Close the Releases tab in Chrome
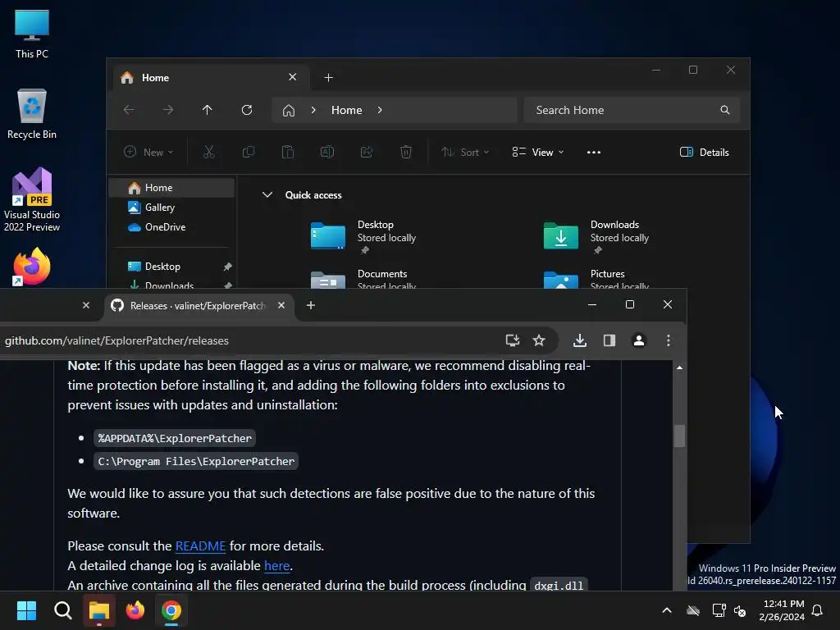 point(281,305)
